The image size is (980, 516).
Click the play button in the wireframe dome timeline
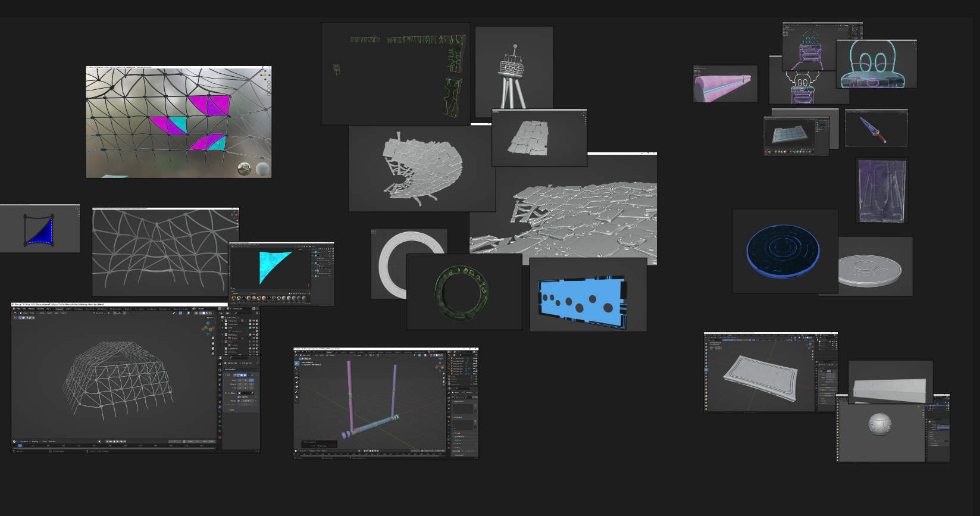tap(118, 442)
